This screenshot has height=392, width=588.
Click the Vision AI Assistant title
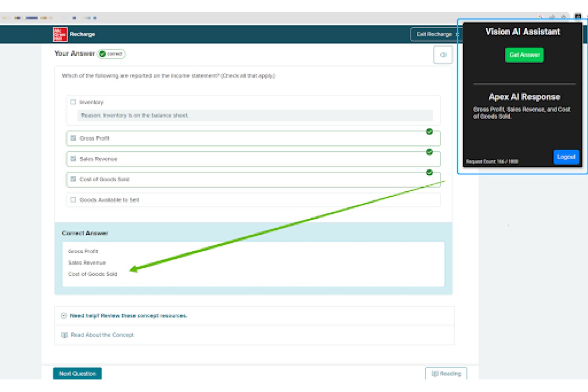(523, 32)
